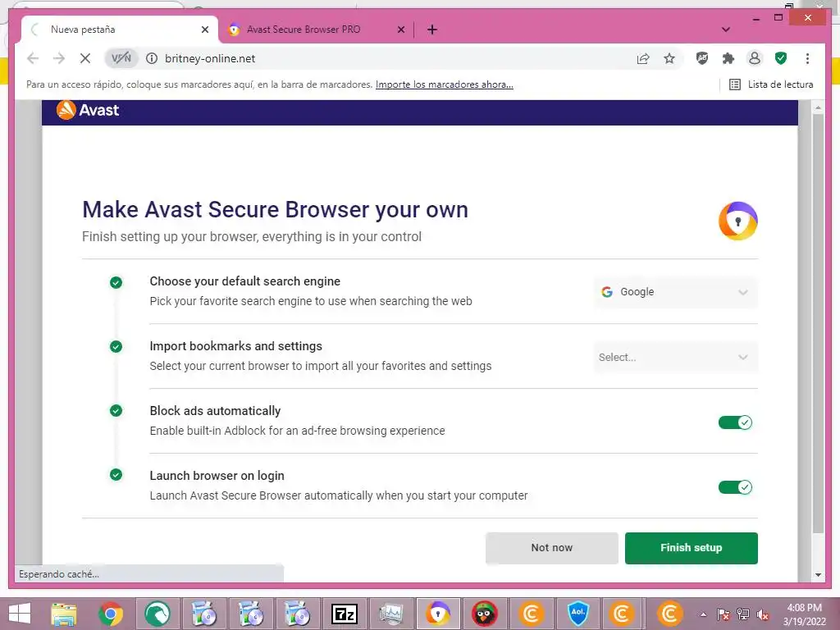Click Importe los marcadores ahora link
The height and width of the screenshot is (630, 840).
(x=444, y=84)
